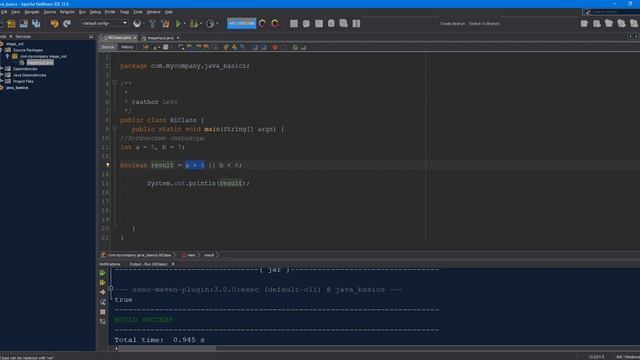The image size is (640, 360).
Task: Open the Window menu
Action: (153, 12)
